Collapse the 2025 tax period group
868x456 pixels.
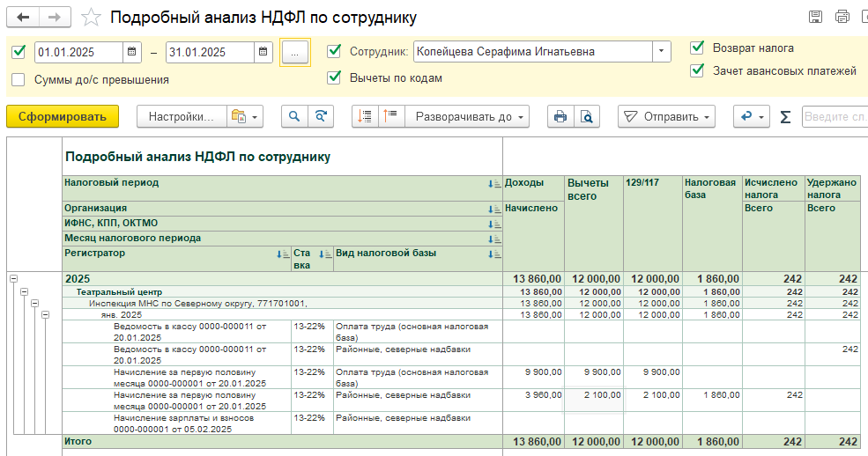tap(13, 278)
